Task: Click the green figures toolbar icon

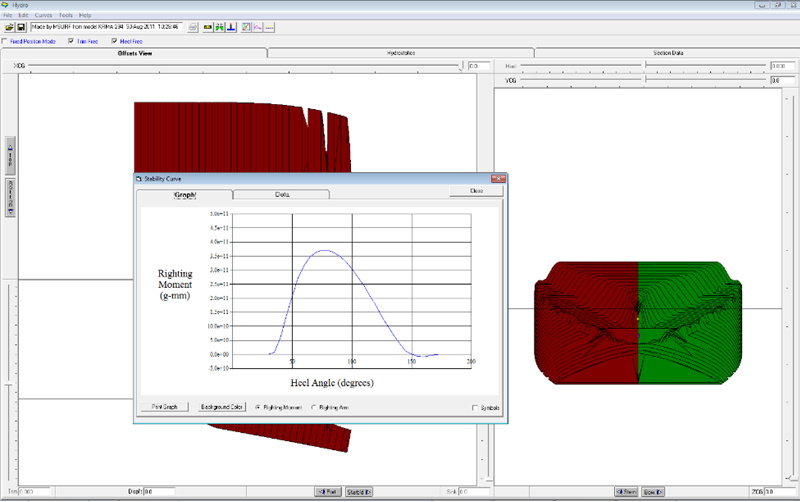Action: 218,27
